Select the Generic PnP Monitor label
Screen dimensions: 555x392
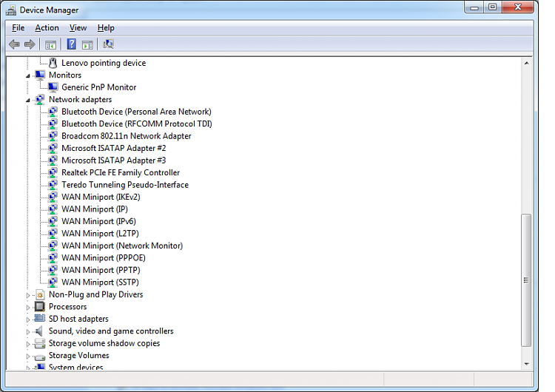98,87
